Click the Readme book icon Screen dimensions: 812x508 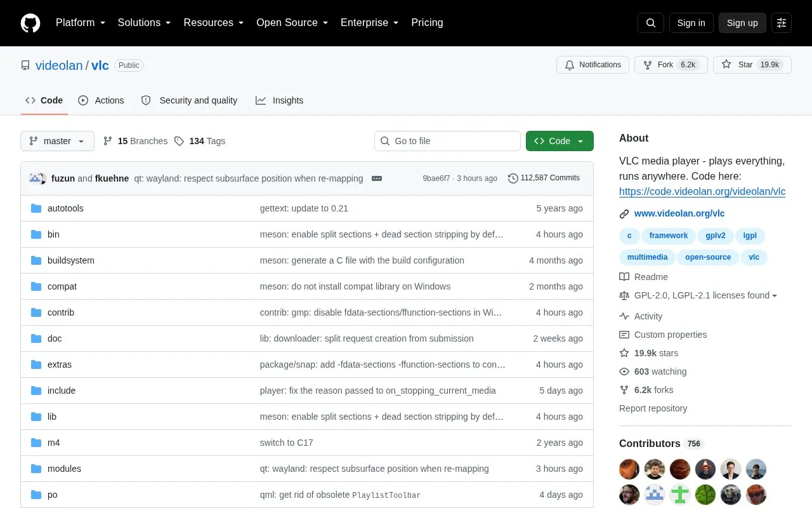(624, 277)
